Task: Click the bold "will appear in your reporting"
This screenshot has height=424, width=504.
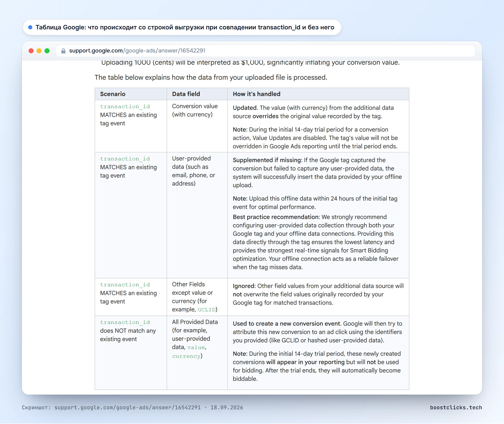Action: (x=305, y=362)
